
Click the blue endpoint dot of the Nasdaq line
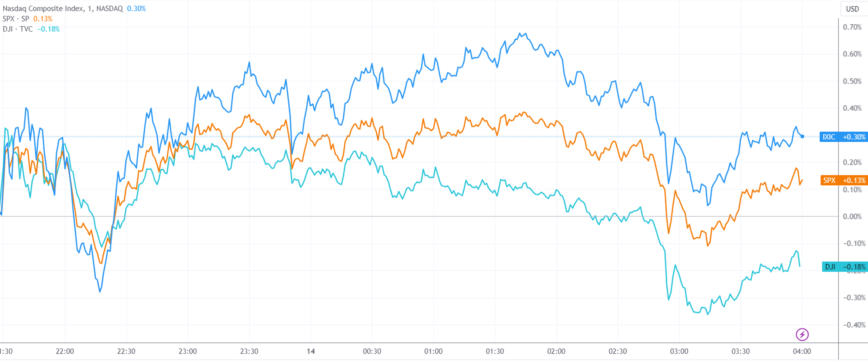(x=802, y=136)
